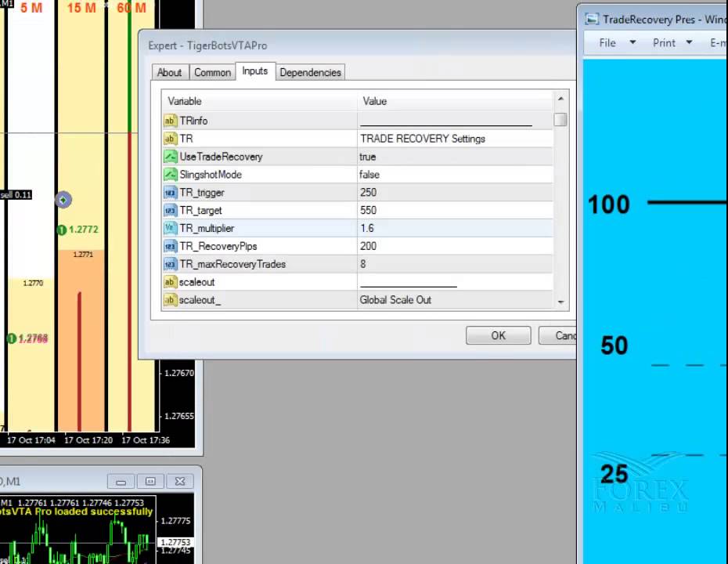Select the TRinfo variable row
728x564 pixels.
click(358, 121)
